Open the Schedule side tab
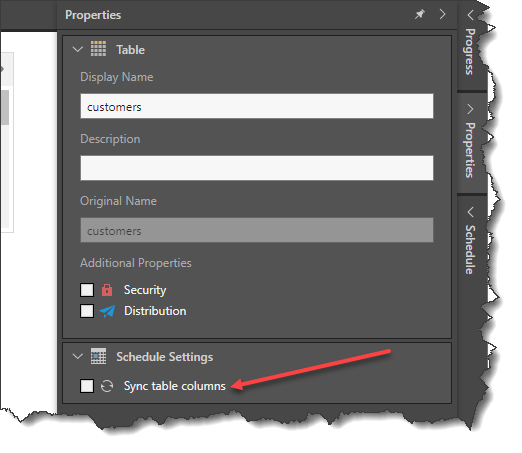This screenshot has height=453, width=522. pos(470,249)
